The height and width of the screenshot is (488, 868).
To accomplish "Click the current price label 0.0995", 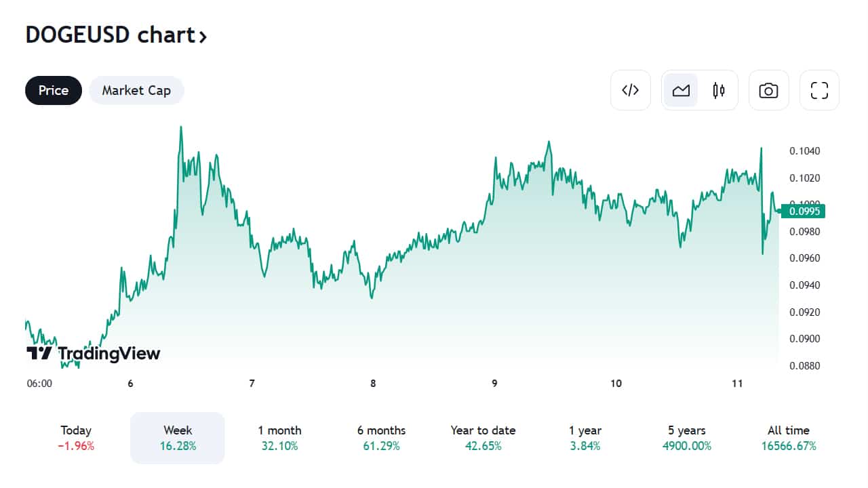I will pos(802,211).
